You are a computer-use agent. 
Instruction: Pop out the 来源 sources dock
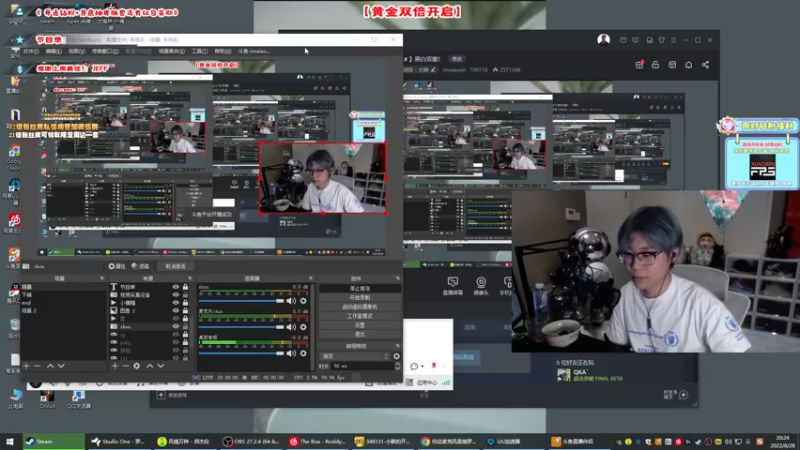tap(190, 279)
